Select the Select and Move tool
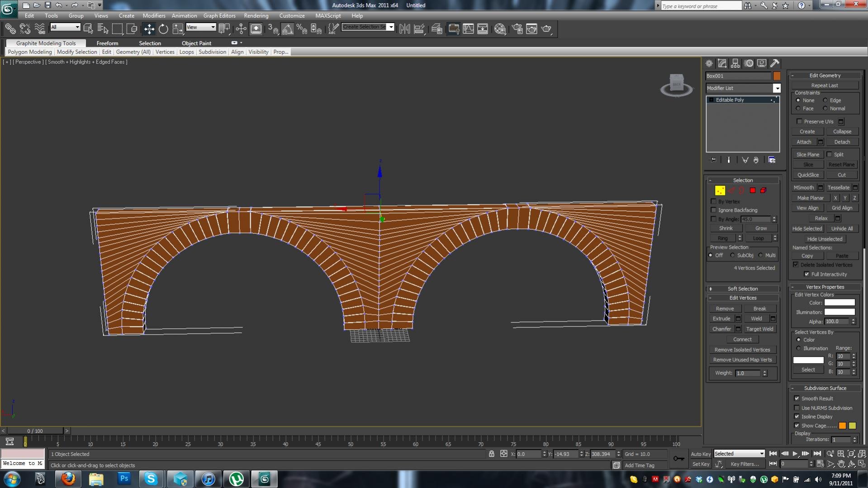868x488 pixels. pyautogui.click(x=149, y=29)
